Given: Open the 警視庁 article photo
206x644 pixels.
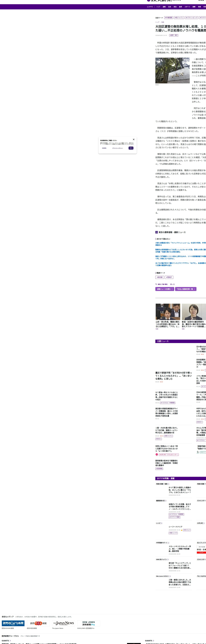Looking at the screenshot, I should click(173, 71).
